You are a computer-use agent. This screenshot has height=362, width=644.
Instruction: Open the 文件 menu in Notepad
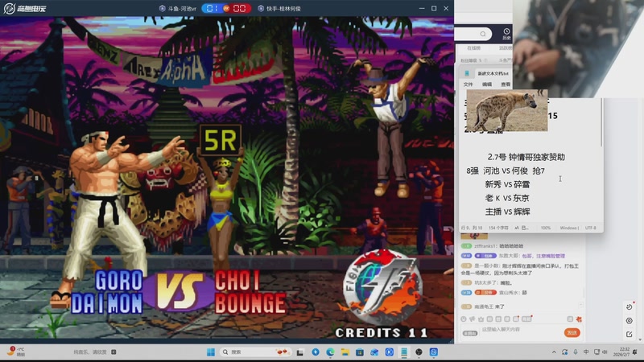click(469, 84)
